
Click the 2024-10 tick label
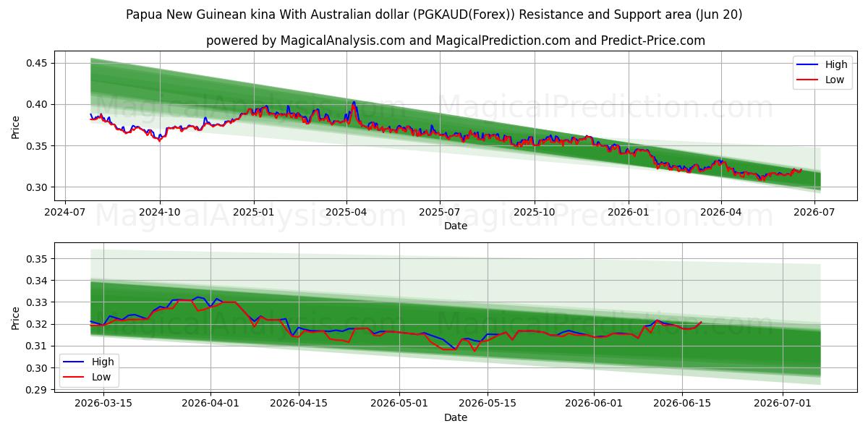(x=160, y=213)
